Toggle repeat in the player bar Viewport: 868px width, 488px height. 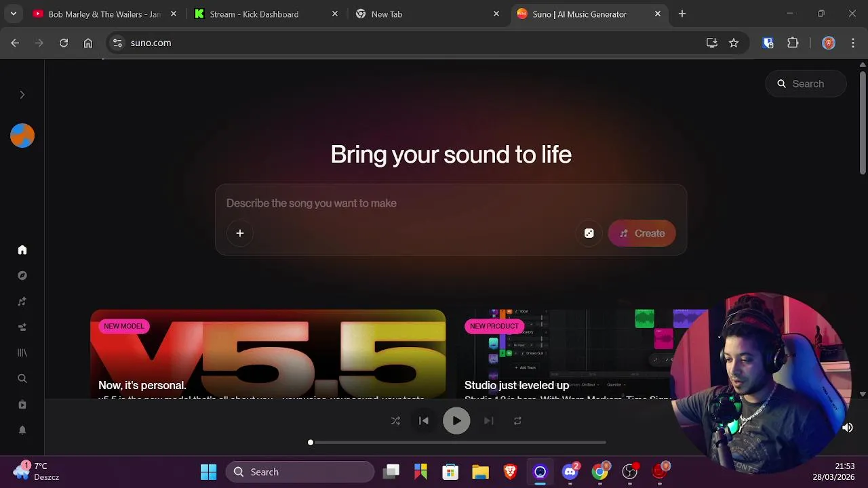click(517, 421)
